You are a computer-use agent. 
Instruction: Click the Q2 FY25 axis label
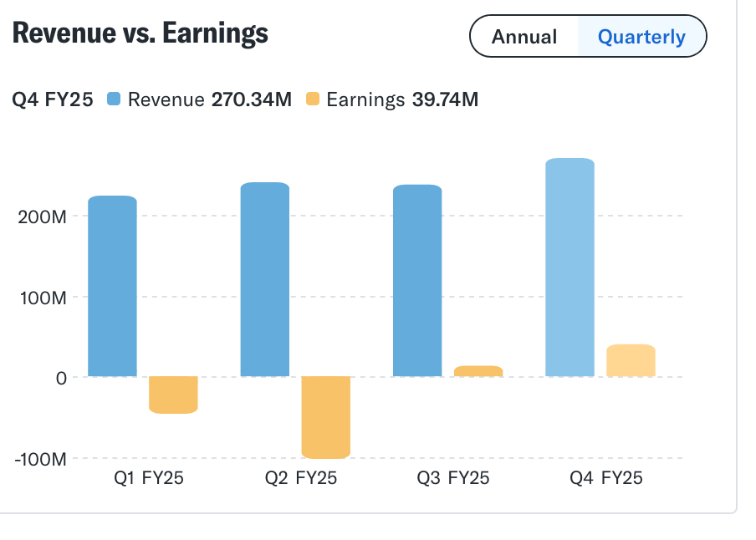coord(301,479)
